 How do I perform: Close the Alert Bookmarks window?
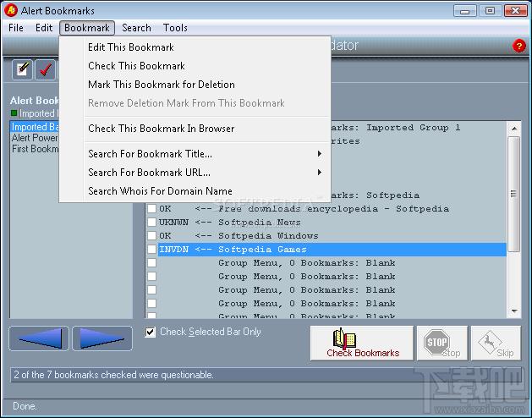point(515,11)
